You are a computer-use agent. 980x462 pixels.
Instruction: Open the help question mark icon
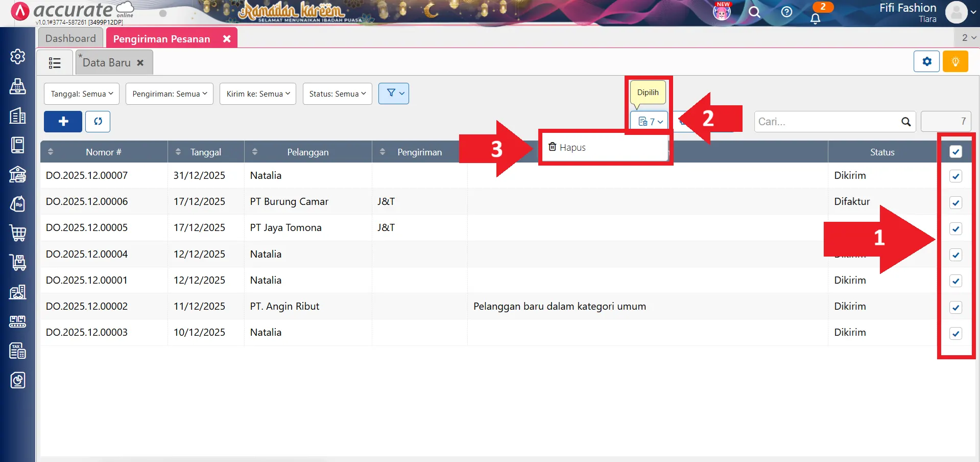pyautogui.click(x=786, y=12)
